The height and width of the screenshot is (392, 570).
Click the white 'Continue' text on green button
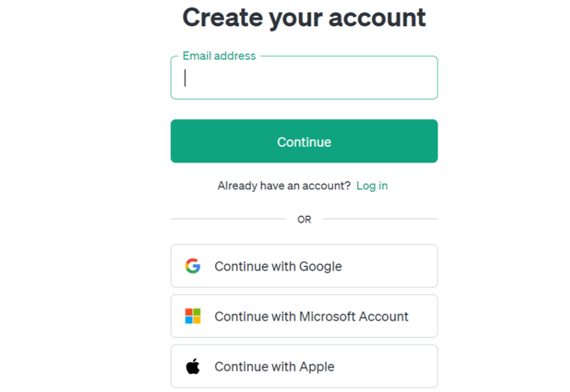[x=304, y=142]
